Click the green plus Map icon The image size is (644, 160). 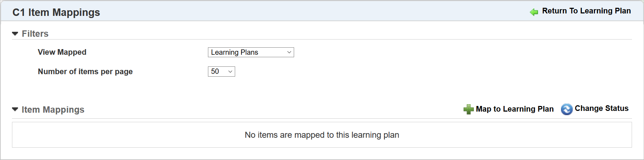coord(469,109)
